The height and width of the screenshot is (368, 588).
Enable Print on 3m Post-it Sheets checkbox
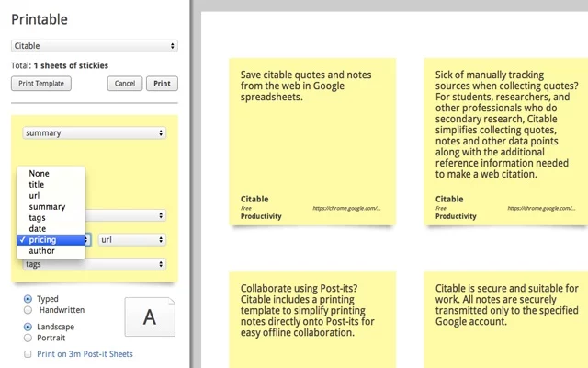click(x=28, y=354)
